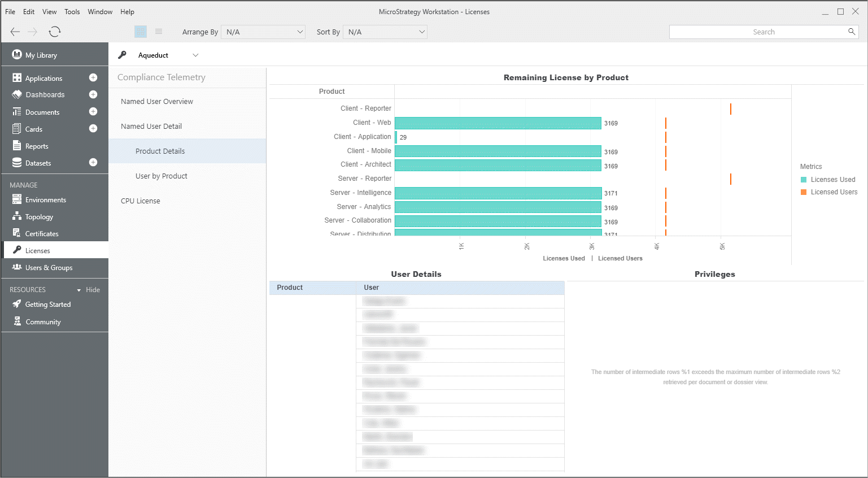Expand the Aqueduct environment selector
Viewport: 868px width, 478px height.
pyautogui.click(x=195, y=55)
